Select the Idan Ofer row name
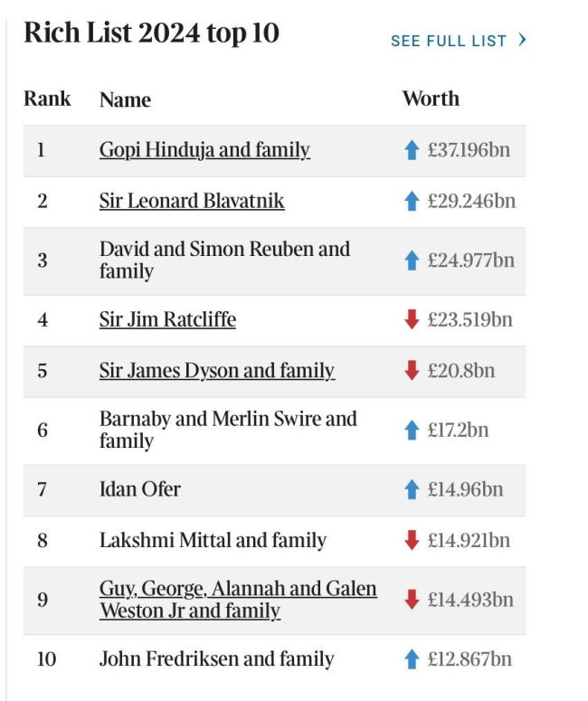Image resolution: width=588 pixels, height=701 pixels. click(140, 489)
